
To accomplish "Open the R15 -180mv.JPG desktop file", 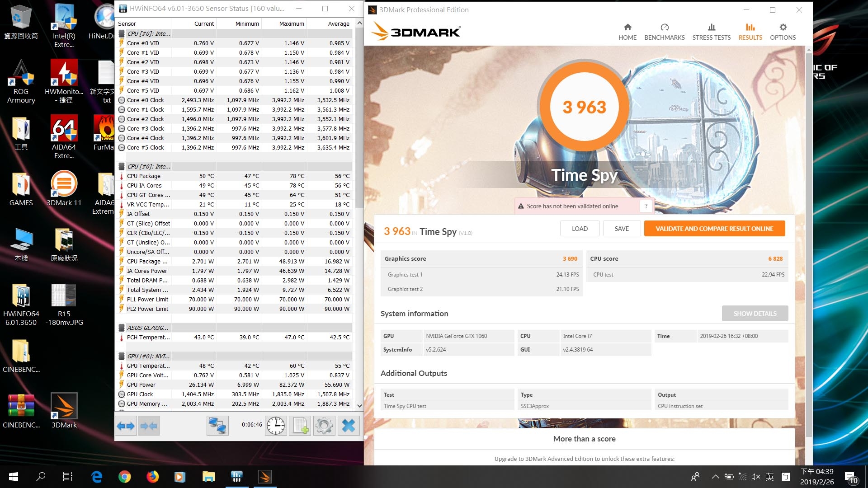I will [x=64, y=305].
